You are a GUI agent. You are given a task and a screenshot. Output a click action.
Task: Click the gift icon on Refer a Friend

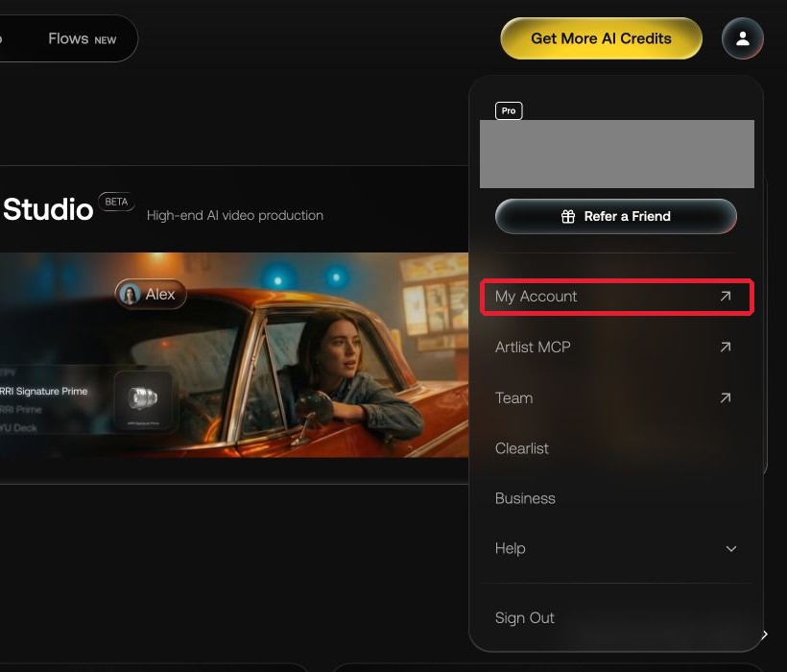pyautogui.click(x=567, y=216)
